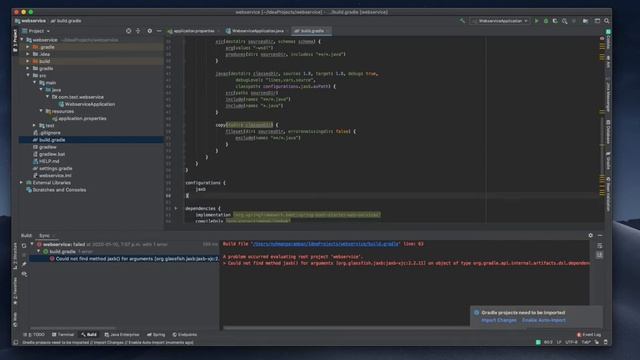
Task: Click the pin tab icon in Build panel
Action: pyautogui.click(x=24, y=264)
